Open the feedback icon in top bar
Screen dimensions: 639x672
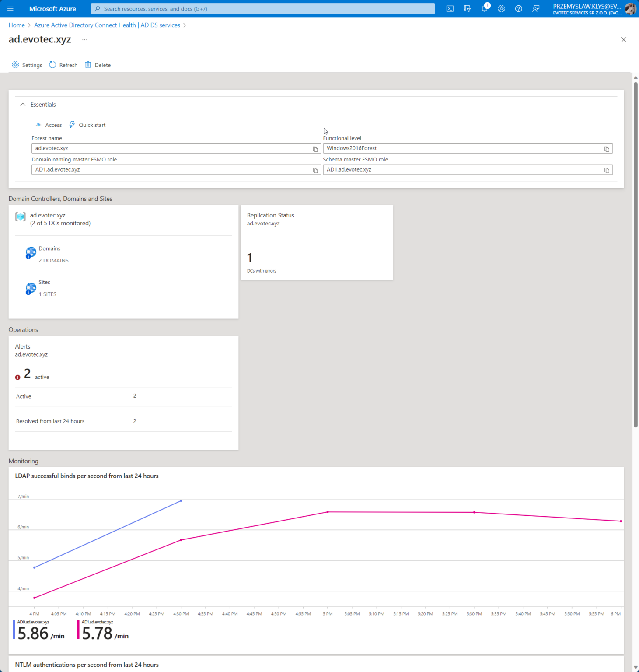pos(536,8)
